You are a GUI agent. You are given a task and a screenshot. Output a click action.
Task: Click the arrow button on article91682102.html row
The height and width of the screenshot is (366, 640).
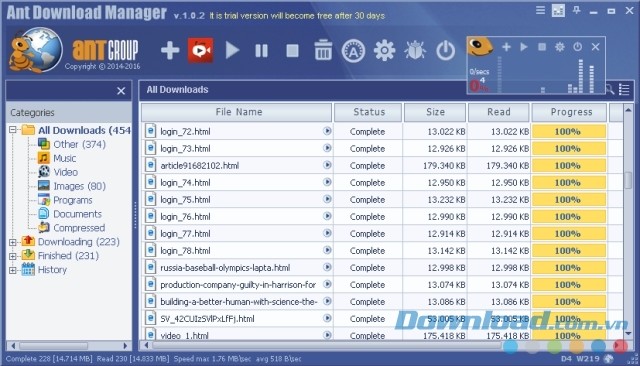[327, 165]
